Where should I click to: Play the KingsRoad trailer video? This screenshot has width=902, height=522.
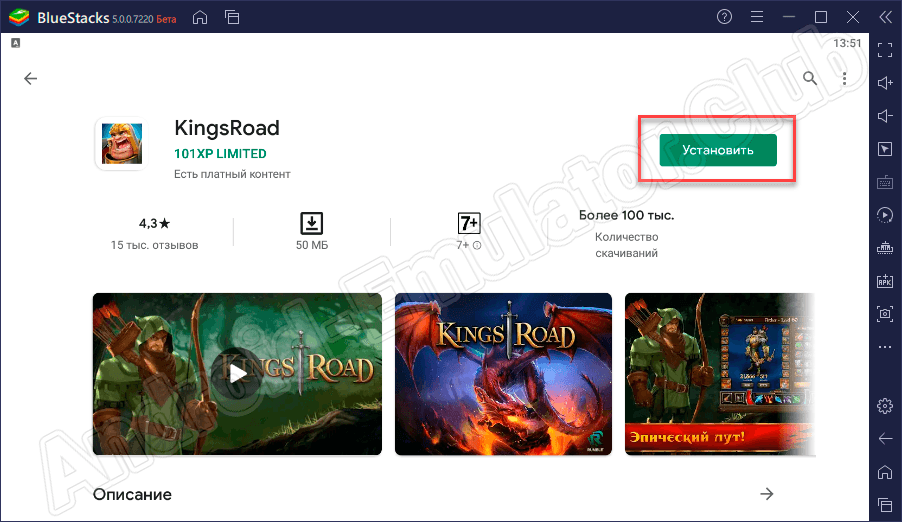point(237,373)
